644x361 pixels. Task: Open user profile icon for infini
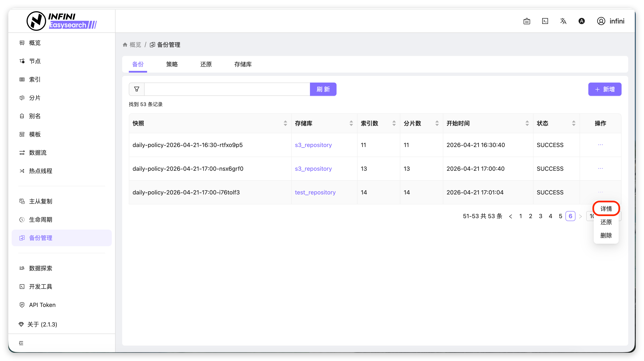coord(601,21)
